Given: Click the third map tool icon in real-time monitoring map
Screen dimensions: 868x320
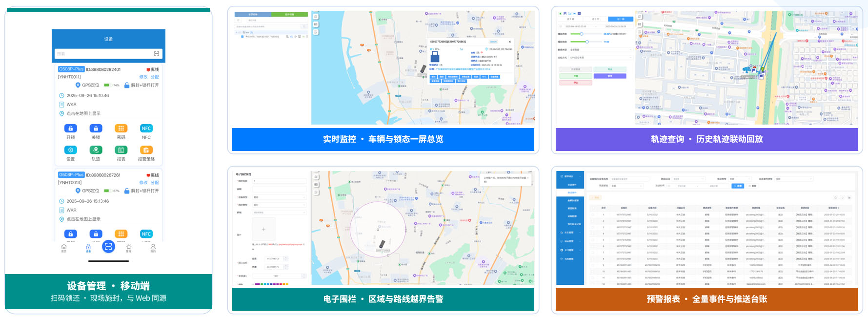Looking at the screenshot, I should pyautogui.click(x=316, y=32).
